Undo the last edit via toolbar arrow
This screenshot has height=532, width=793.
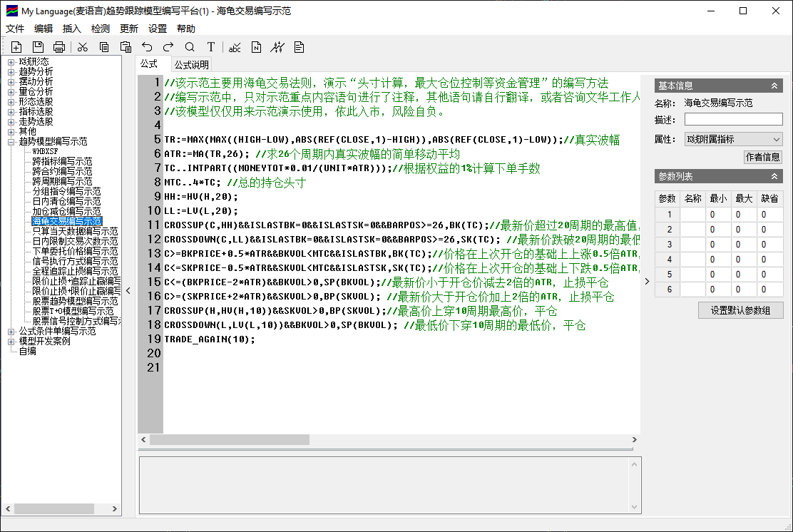[x=147, y=47]
